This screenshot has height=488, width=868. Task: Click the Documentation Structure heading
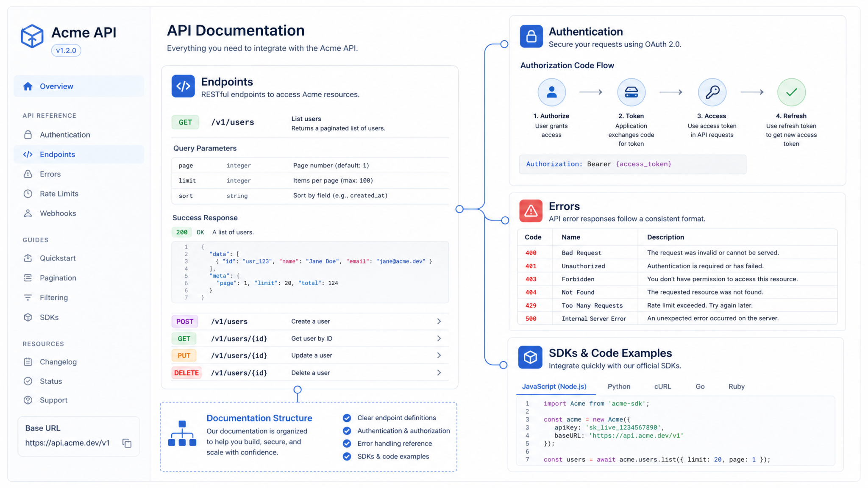pyautogui.click(x=259, y=418)
